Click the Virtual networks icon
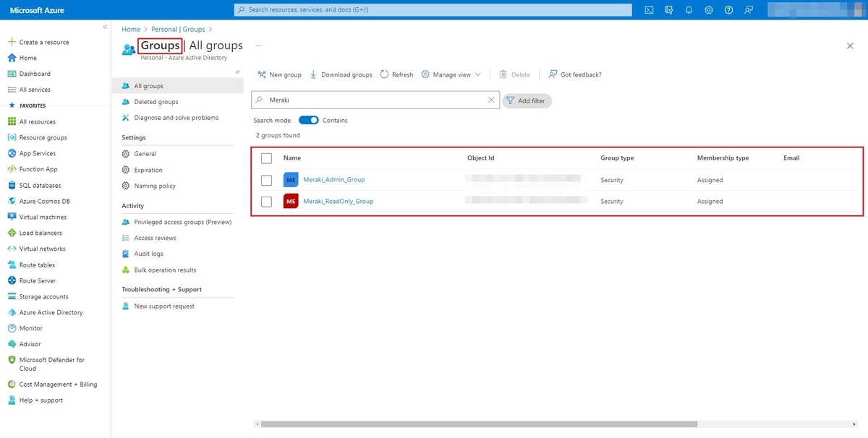868x438 pixels. tap(12, 249)
